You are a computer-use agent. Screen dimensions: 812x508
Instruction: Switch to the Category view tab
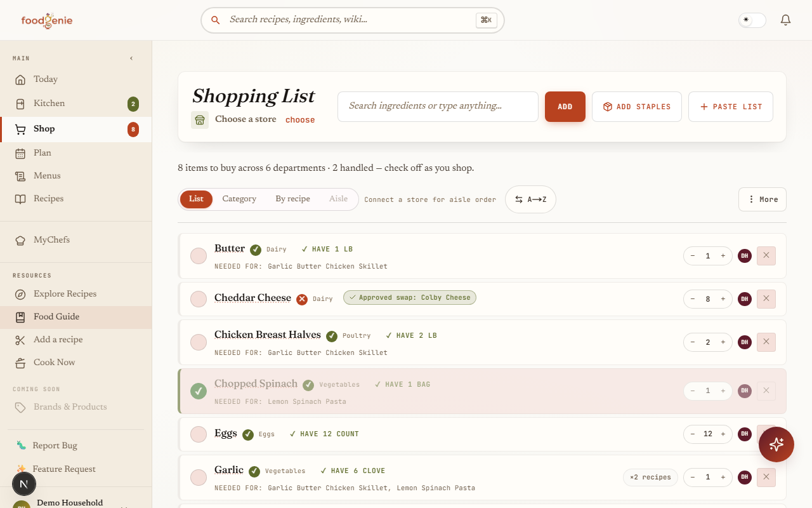[239, 199]
